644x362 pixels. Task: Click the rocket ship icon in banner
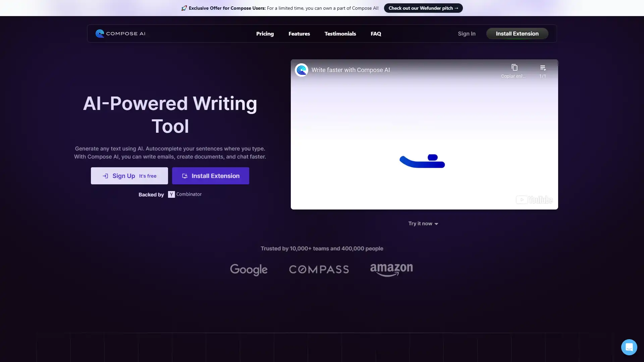pos(184,8)
